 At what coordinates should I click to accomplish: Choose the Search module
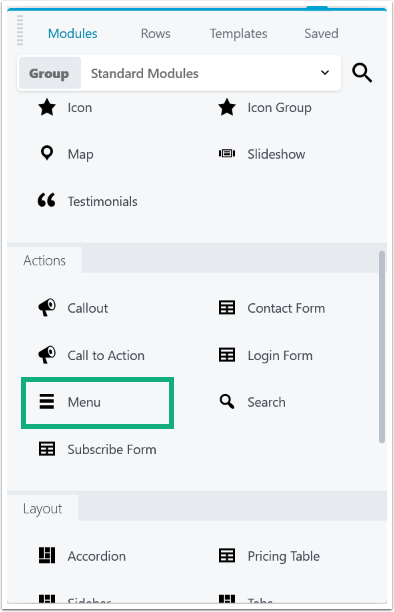252,402
